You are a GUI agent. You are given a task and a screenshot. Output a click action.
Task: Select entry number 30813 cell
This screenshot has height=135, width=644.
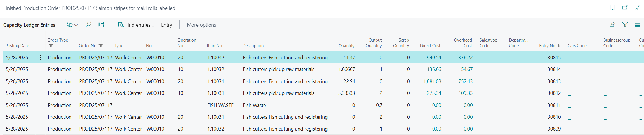[x=554, y=81]
